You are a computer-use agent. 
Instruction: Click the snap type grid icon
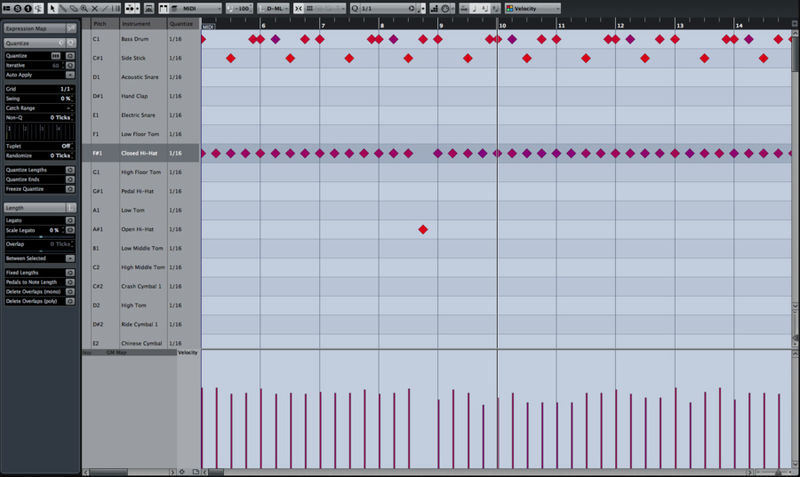point(309,8)
